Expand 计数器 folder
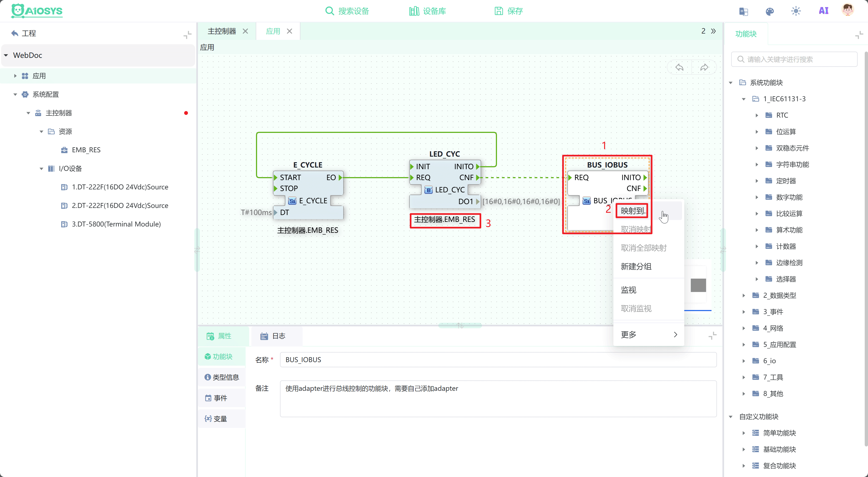The width and height of the screenshot is (868, 477). [757, 246]
